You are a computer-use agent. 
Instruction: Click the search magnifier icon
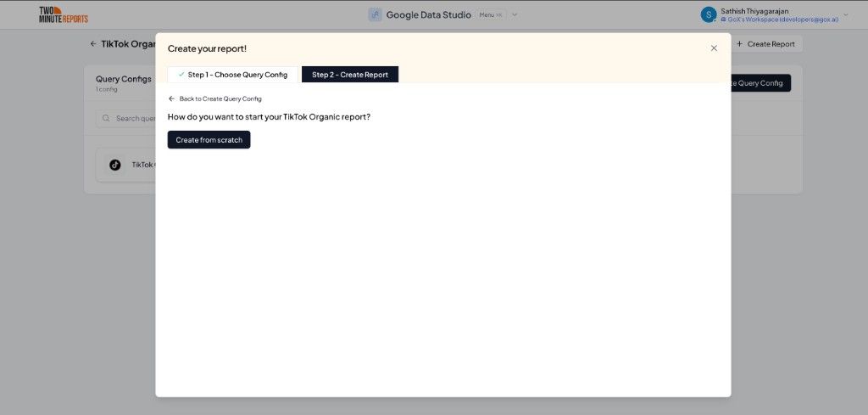[x=106, y=119]
